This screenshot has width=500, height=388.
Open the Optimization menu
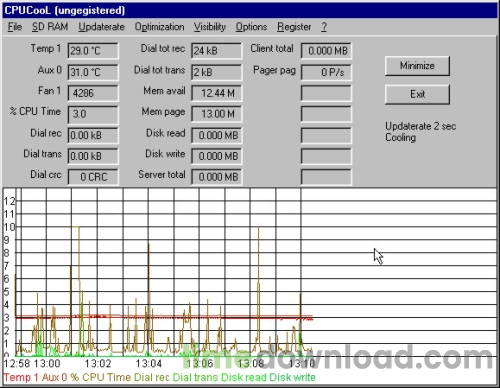pyautogui.click(x=159, y=27)
